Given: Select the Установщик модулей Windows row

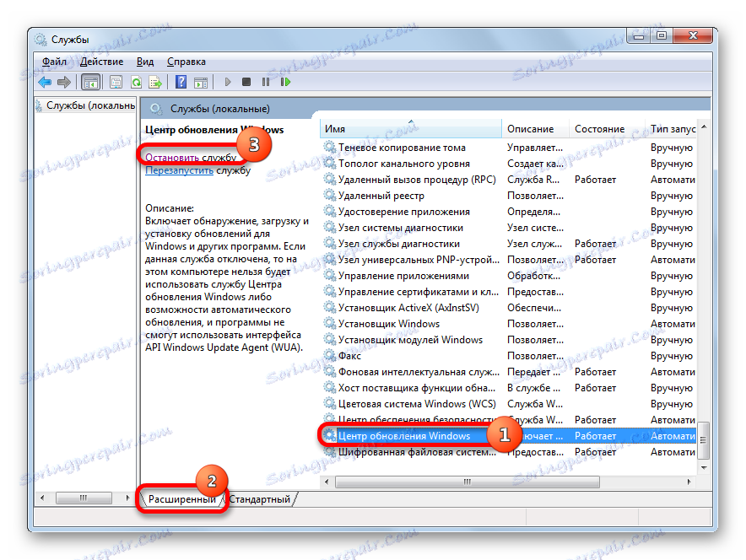Looking at the screenshot, I should (x=509, y=339).
